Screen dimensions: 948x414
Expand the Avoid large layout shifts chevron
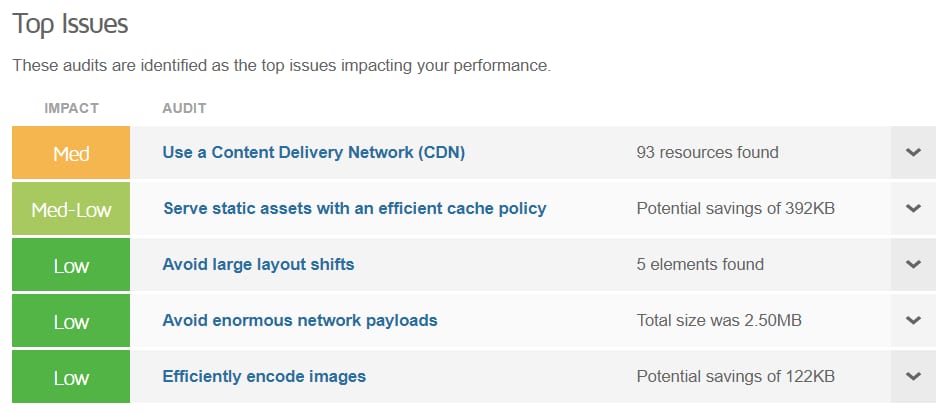tap(912, 265)
